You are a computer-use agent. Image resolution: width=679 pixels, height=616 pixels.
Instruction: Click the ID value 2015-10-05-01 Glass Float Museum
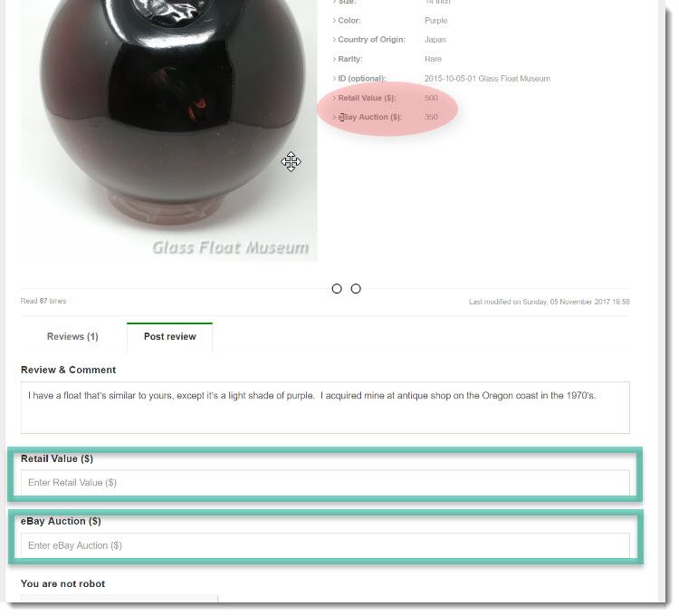click(x=487, y=79)
